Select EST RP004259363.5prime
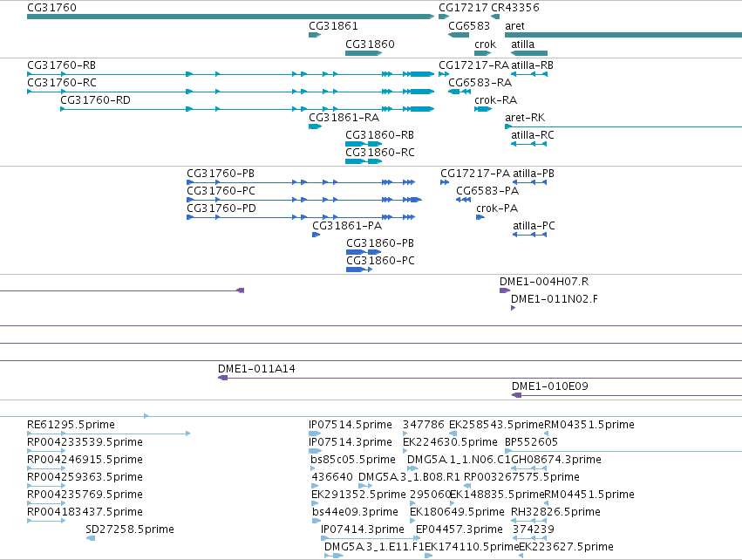The width and height of the screenshot is (742, 560). (x=46, y=486)
